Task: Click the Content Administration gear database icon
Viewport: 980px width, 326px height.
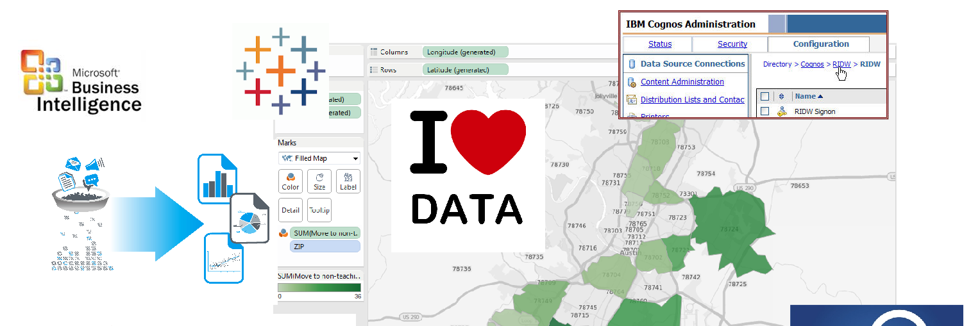Action: [x=632, y=83]
